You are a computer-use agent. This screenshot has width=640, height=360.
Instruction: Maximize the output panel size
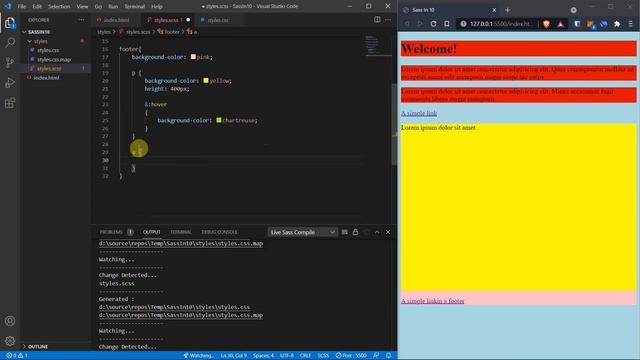[377, 232]
